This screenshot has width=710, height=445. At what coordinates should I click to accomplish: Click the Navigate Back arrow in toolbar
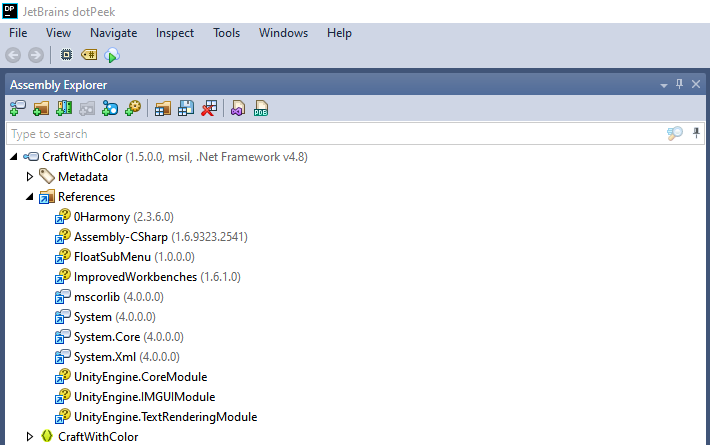[13, 55]
